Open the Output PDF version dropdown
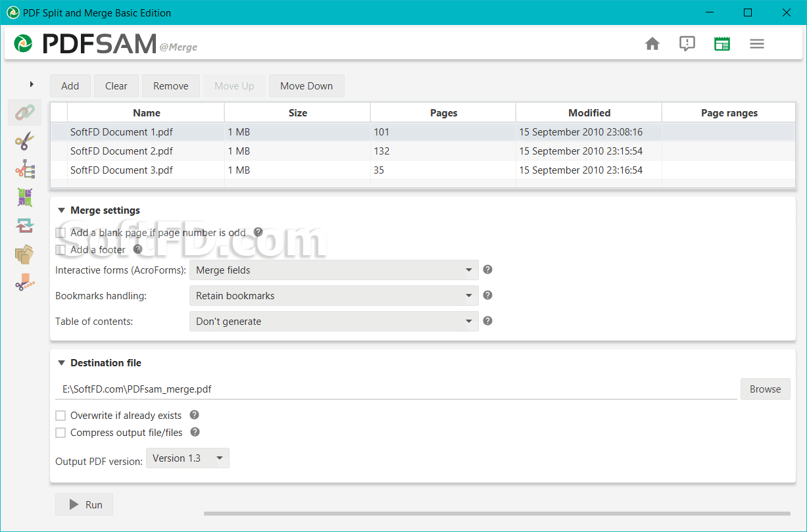The width and height of the screenshot is (807, 532). click(x=187, y=458)
